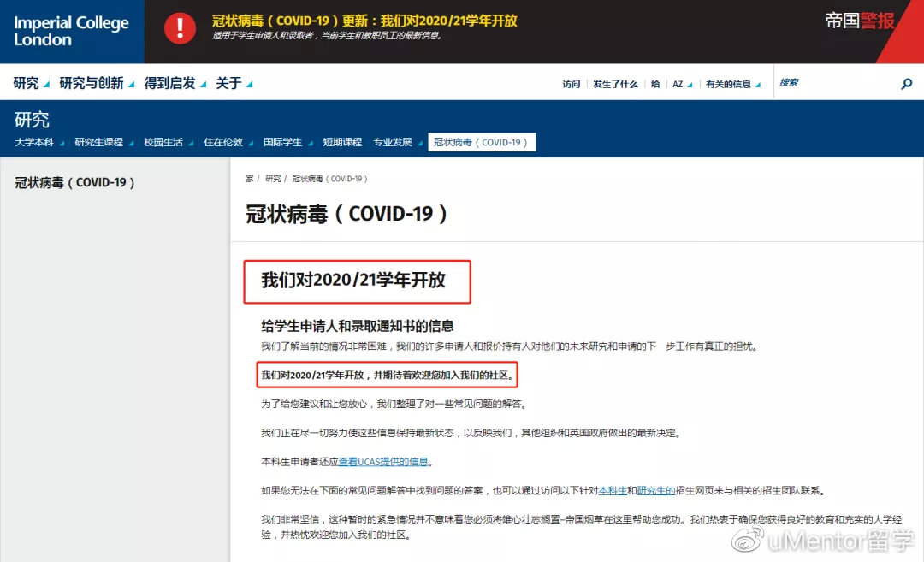Open the 国际学生 submenu

(x=288, y=143)
